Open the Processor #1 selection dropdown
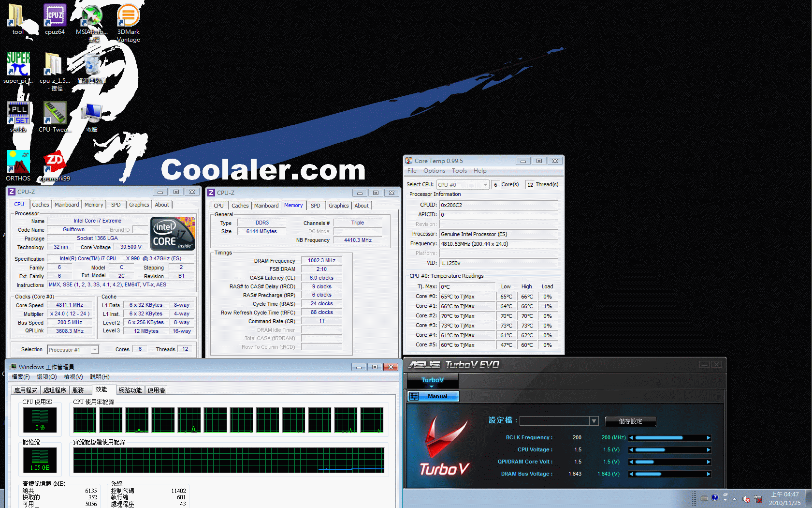Screen dimensions: 812x508 73,350
